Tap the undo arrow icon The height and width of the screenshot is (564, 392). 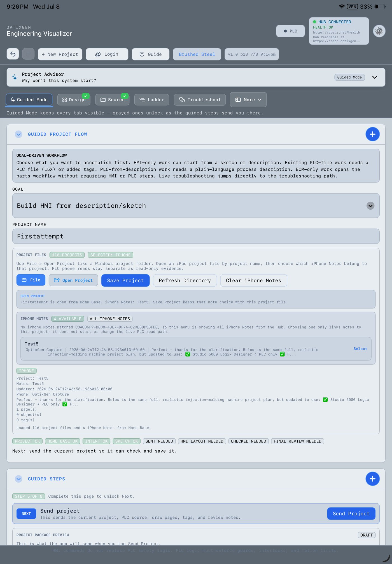(13, 54)
